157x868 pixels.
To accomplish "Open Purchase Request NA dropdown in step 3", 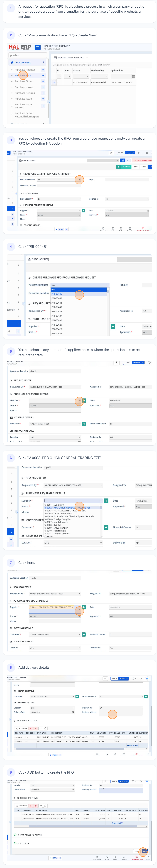I will (80, 180).
